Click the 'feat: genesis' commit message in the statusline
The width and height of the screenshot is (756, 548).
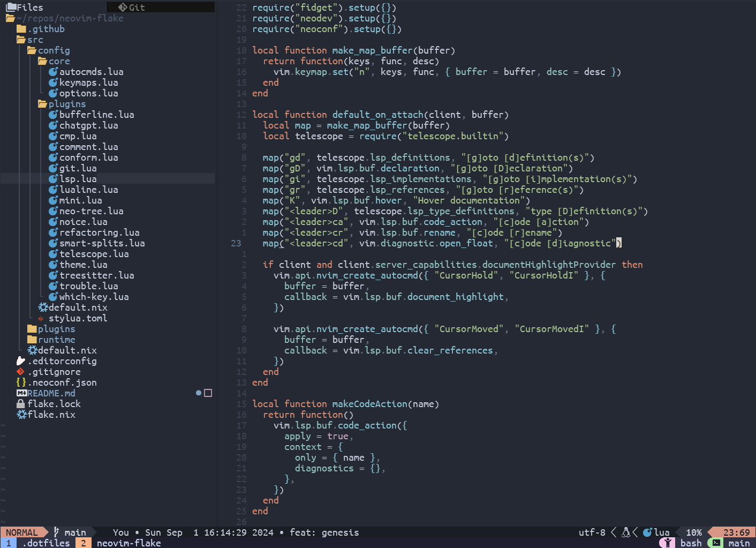(x=324, y=532)
